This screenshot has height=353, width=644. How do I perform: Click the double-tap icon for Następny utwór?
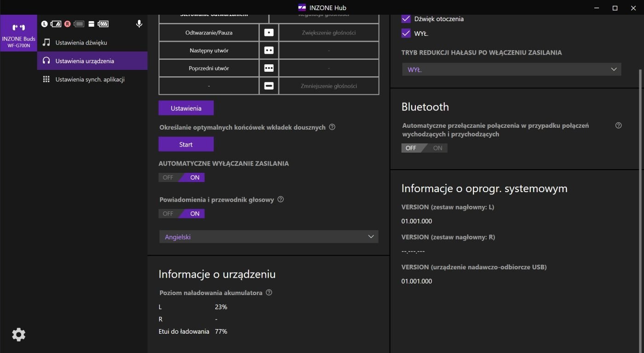pos(269,50)
